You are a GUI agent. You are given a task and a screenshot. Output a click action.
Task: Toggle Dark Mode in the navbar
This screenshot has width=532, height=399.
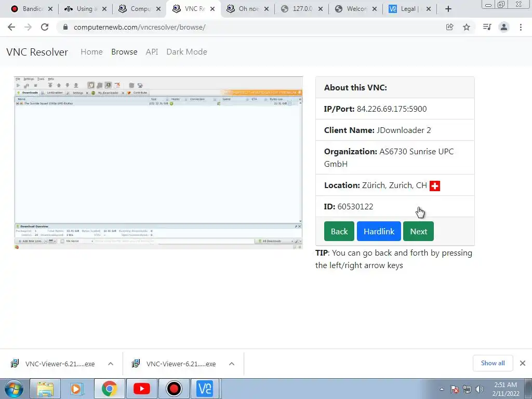coord(187,52)
